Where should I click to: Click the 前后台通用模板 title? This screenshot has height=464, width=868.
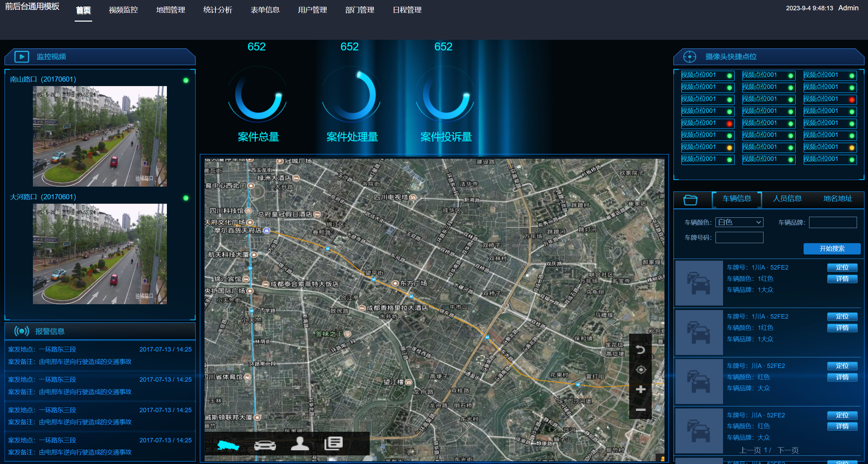coord(32,6)
